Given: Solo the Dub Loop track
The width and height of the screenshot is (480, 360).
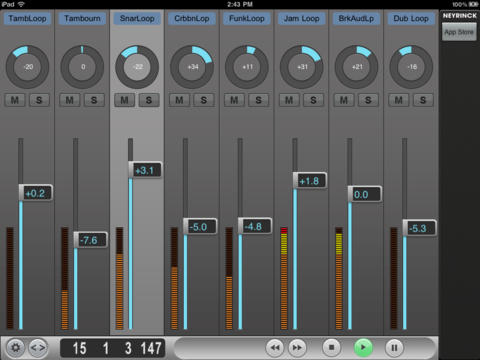Looking at the screenshot, I should click(423, 100).
